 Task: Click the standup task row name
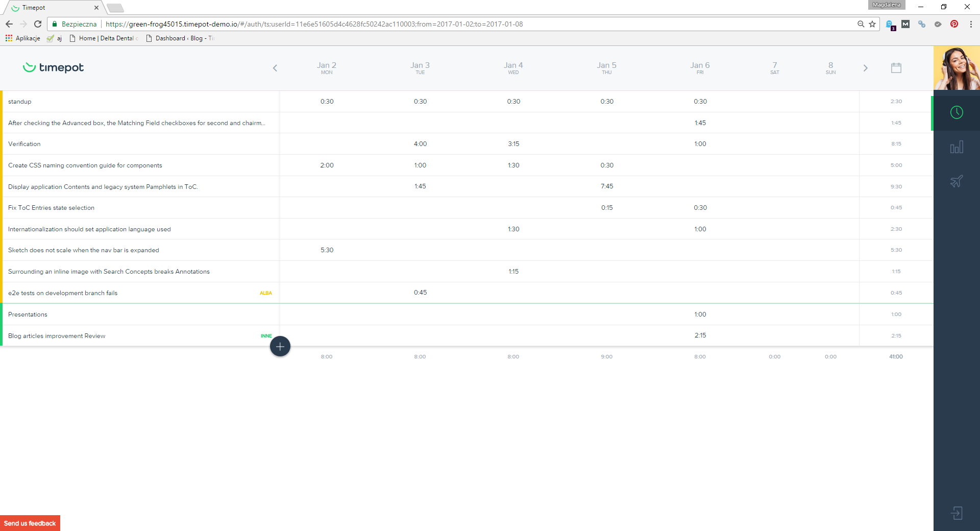(20, 102)
